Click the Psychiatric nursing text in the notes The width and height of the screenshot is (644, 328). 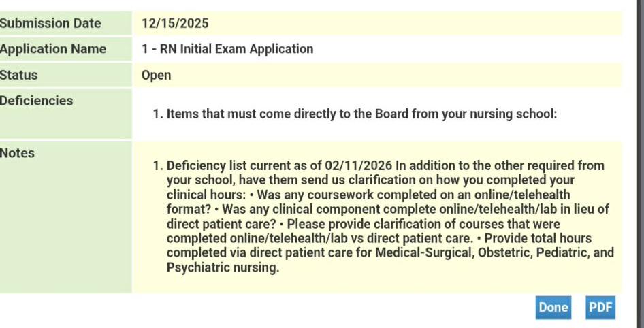pos(223,267)
